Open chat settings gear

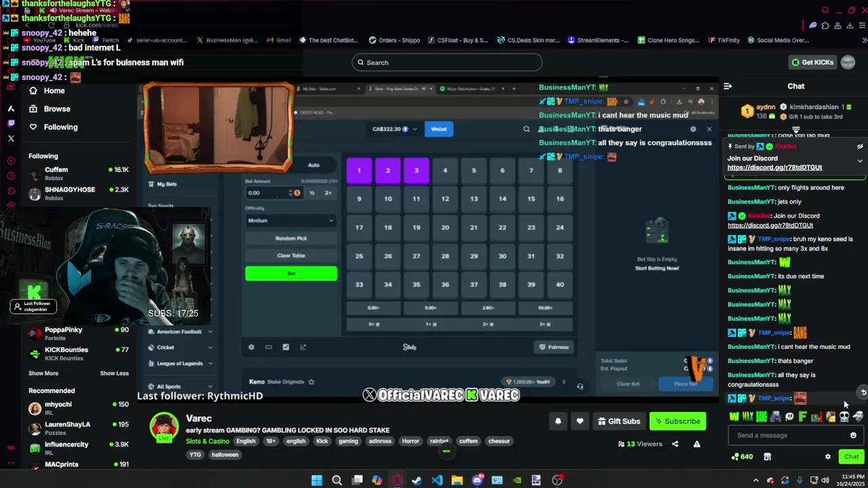pos(827,457)
